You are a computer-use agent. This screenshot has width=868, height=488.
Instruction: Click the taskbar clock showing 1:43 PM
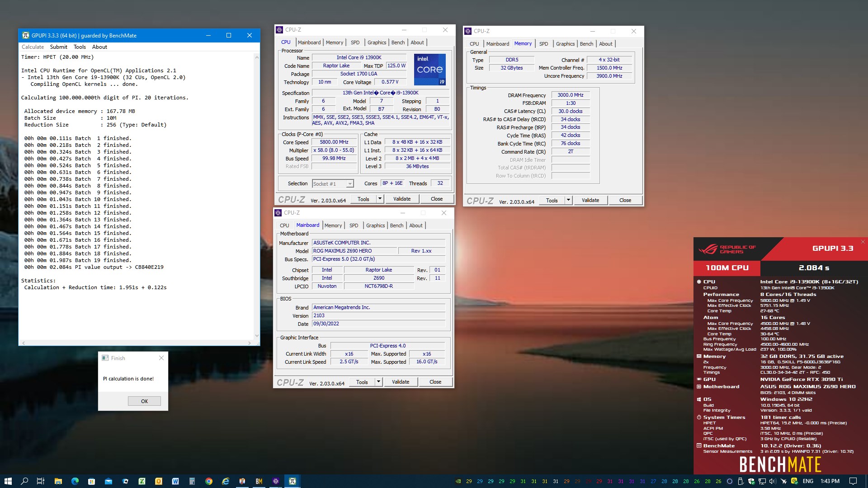point(830,481)
